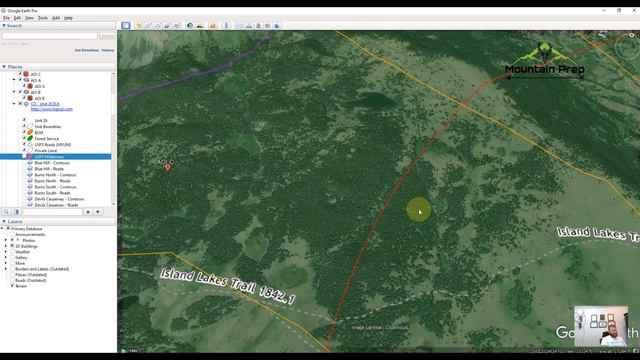The height and width of the screenshot is (360, 640).
Task: Select the Add Placemark pin tool
Action: [139, 26]
